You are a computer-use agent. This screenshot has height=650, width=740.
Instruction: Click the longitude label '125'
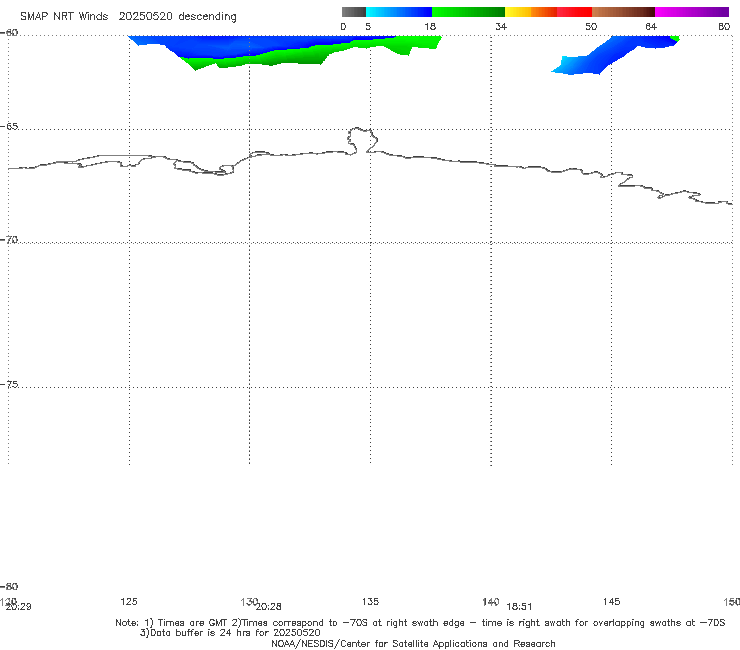point(129,601)
